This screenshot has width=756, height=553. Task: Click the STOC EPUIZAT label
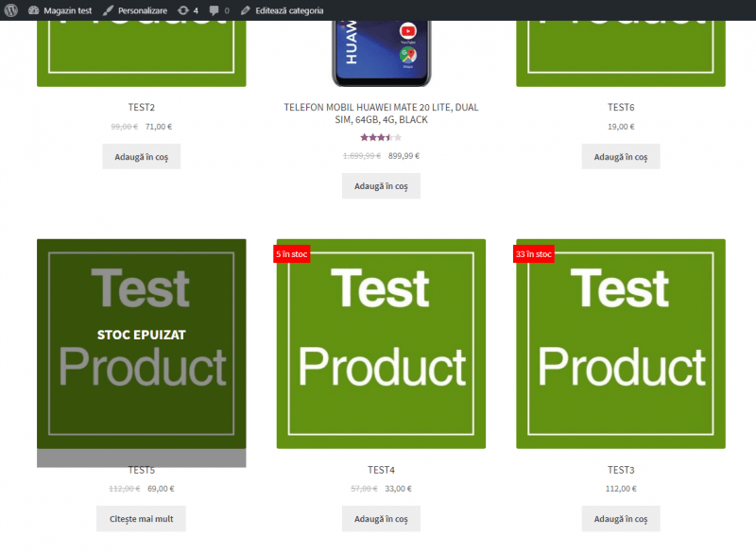coord(141,335)
